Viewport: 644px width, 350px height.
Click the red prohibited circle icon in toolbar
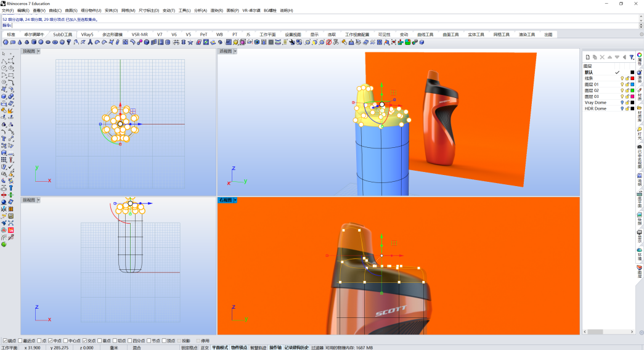point(328,43)
